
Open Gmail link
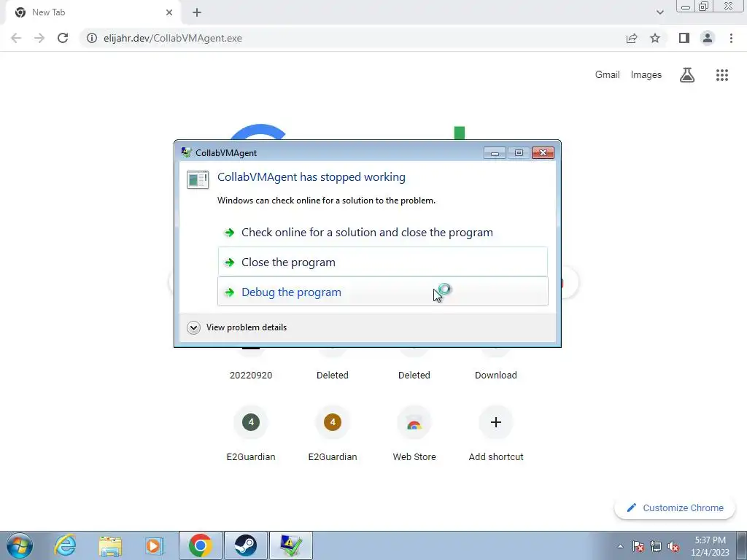tap(607, 75)
